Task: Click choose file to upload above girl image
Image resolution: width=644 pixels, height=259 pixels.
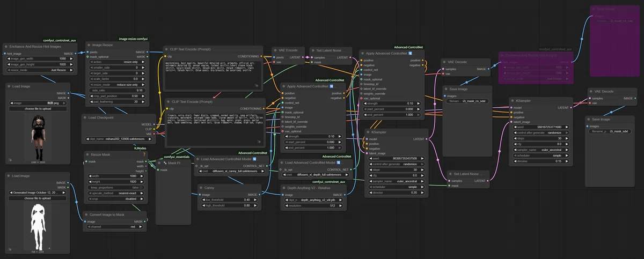Action: 39,109
